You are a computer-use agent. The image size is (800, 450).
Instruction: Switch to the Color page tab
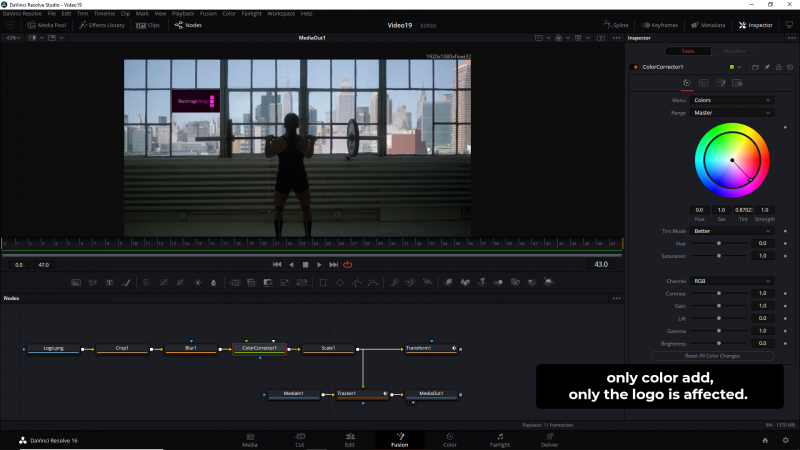(x=449, y=439)
